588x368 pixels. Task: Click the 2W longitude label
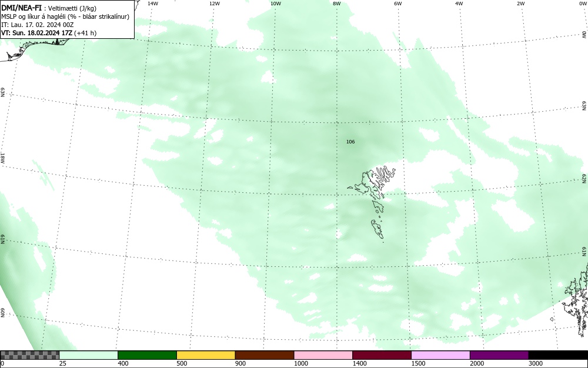tap(520, 4)
